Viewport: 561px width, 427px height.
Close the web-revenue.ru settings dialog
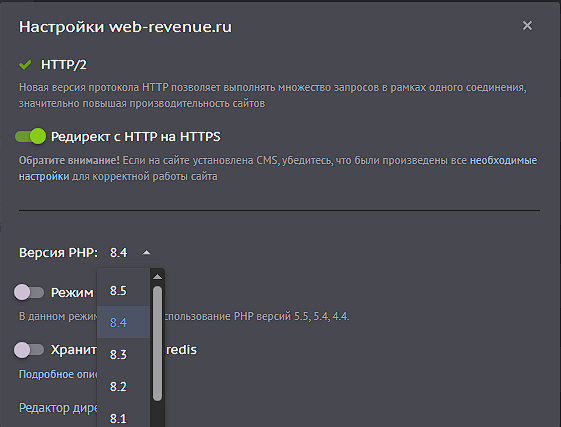coord(527,26)
